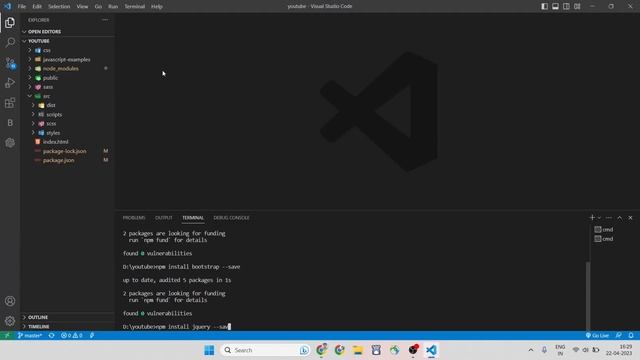The image size is (640, 360).
Task: Create a new terminal with plus icon
Action: pos(592,218)
